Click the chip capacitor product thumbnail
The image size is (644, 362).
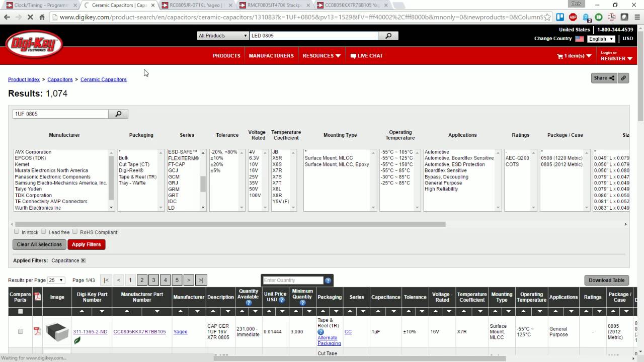(57, 332)
